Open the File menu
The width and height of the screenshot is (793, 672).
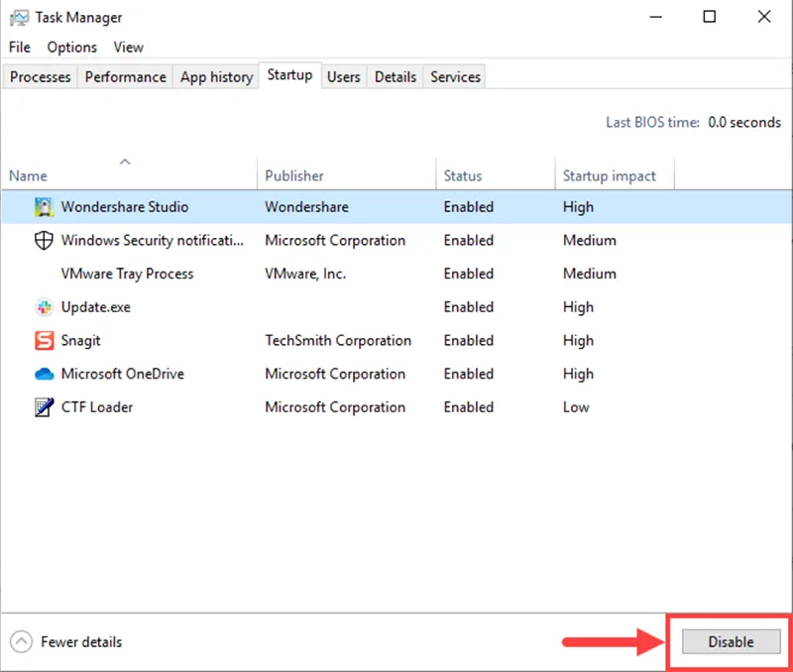[x=18, y=47]
